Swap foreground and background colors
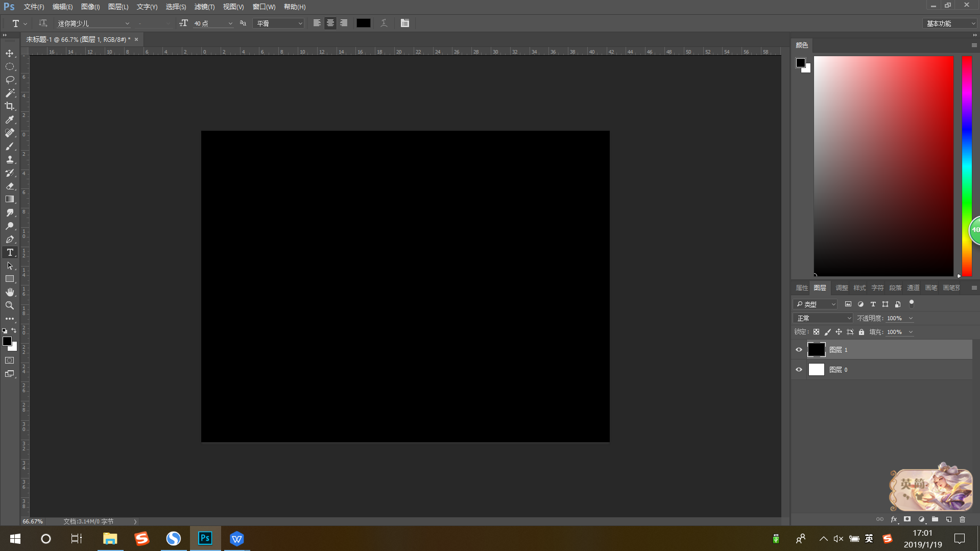Image resolution: width=980 pixels, height=551 pixels. pyautogui.click(x=14, y=330)
